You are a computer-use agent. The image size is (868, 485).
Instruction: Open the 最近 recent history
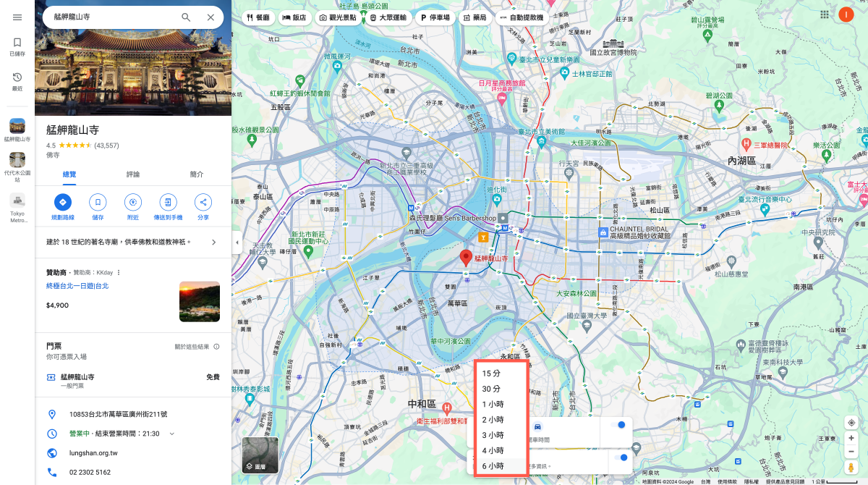17,82
